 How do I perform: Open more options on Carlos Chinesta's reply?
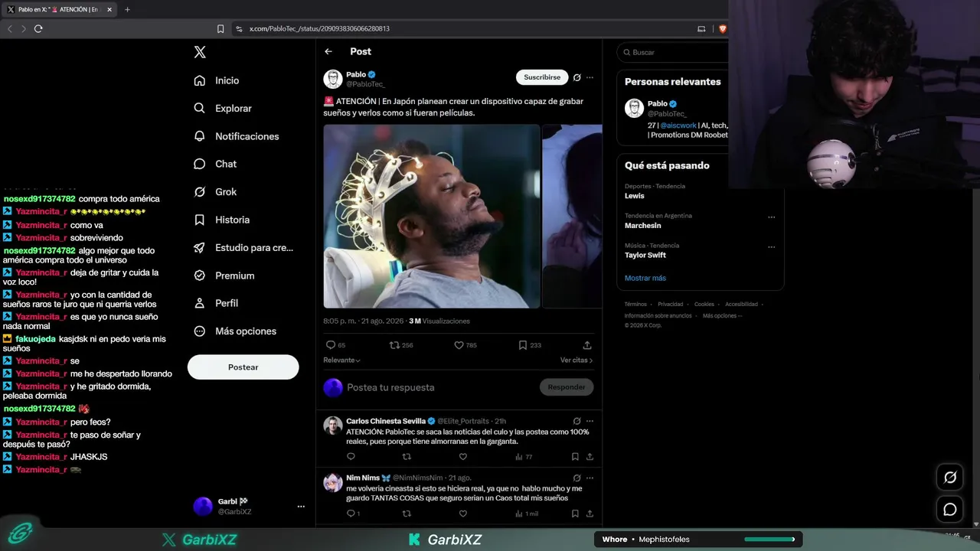(590, 421)
